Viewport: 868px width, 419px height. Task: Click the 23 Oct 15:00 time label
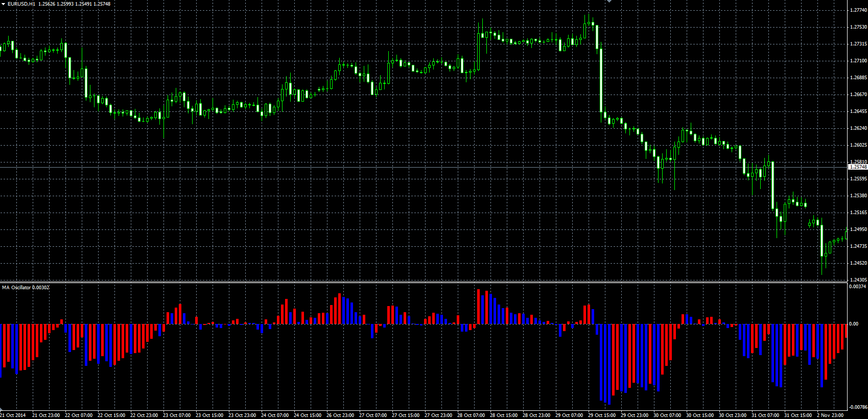coord(209,415)
